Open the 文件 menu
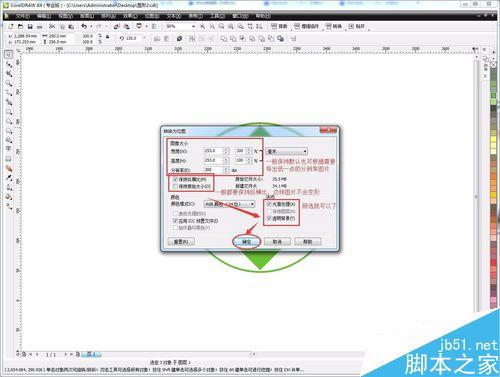The height and width of the screenshot is (377, 500). pos(23,16)
